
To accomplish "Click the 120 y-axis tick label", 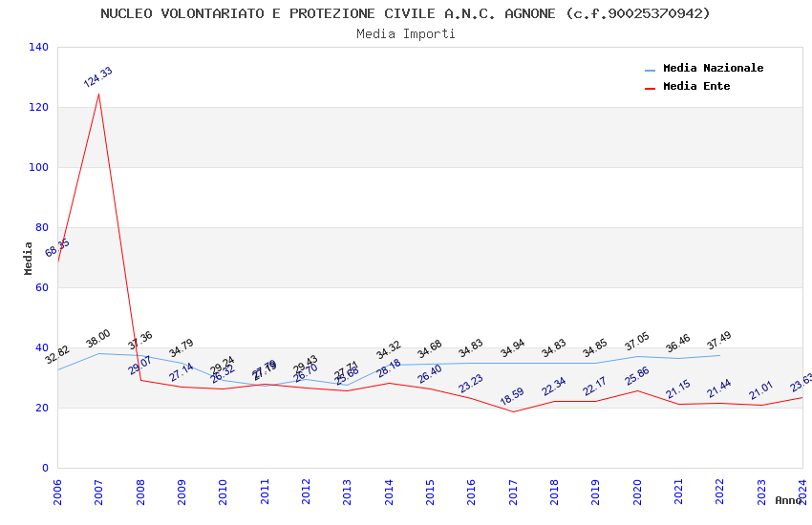I will [38, 107].
